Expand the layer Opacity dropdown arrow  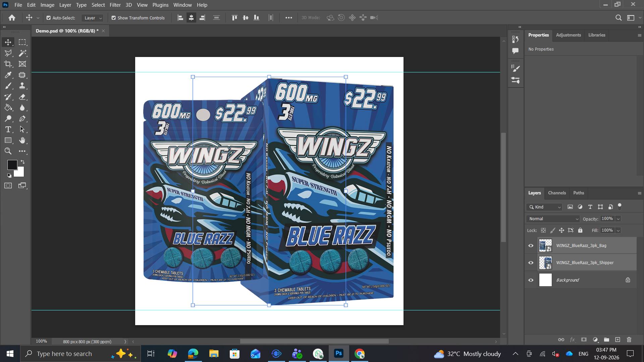(x=618, y=219)
